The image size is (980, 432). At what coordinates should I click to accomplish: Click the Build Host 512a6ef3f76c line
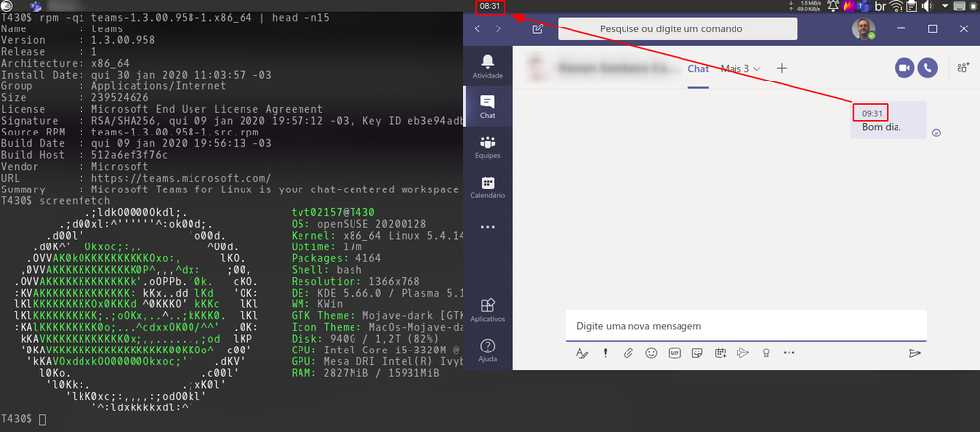coord(83,155)
